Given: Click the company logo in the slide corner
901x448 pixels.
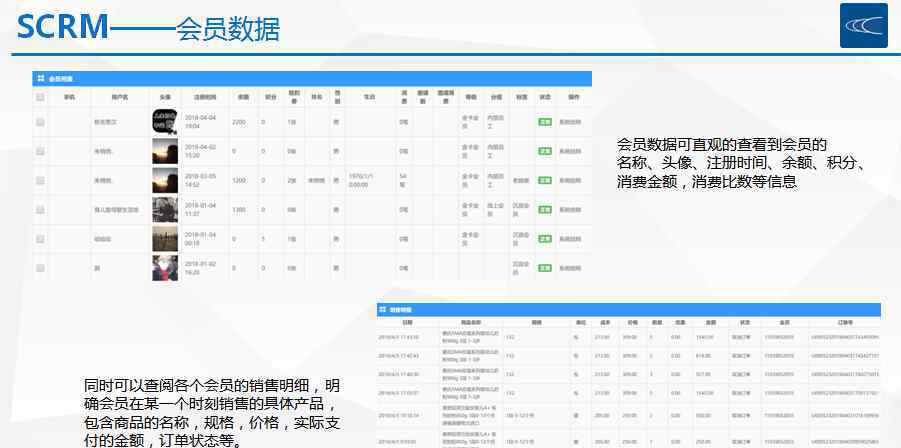Looking at the screenshot, I should pos(864,25).
